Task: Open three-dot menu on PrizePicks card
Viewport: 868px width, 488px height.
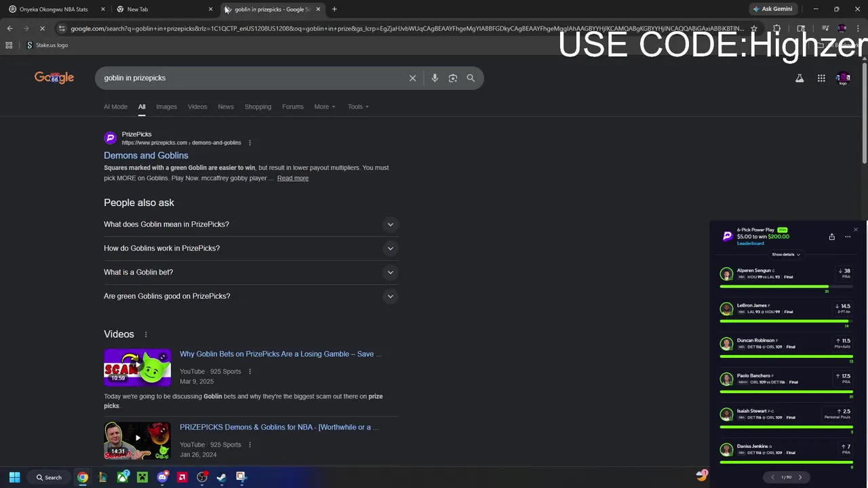Action: pyautogui.click(x=848, y=237)
